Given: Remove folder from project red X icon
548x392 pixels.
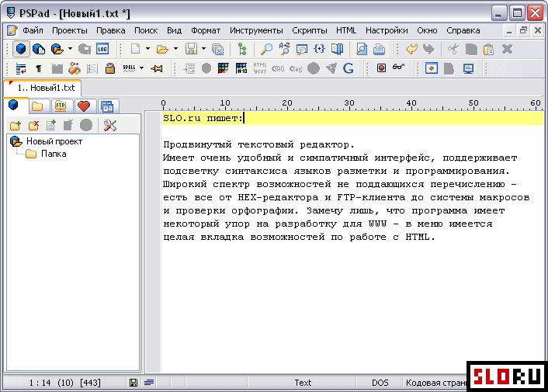Looking at the screenshot, I should tap(34, 125).
